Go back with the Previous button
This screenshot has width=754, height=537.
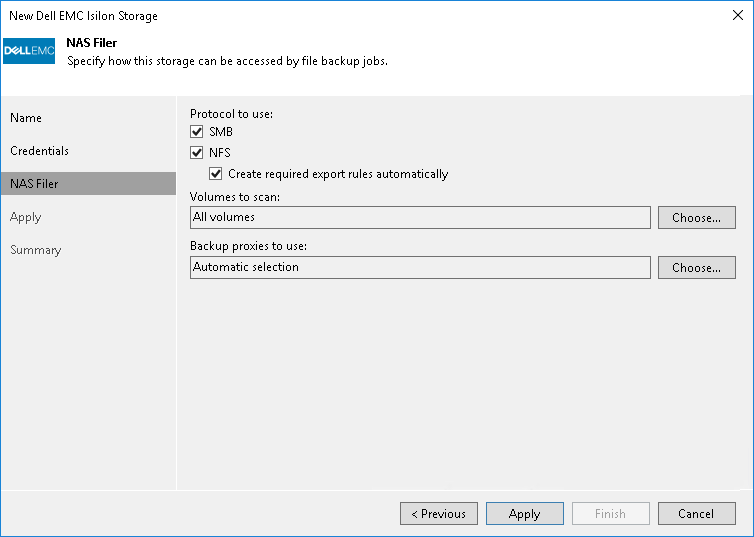coord(438,514)
